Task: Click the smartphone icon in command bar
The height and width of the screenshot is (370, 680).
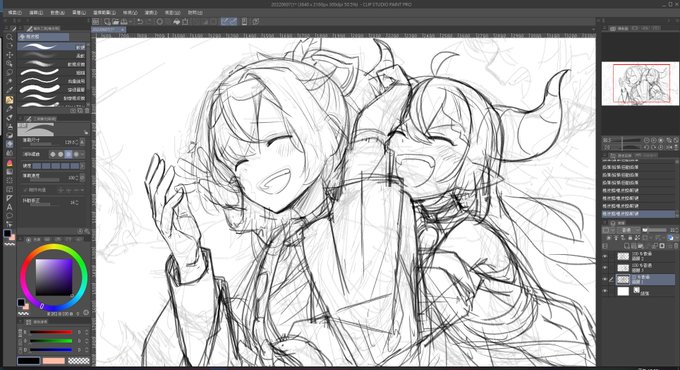Action: [x=244, y=21]
